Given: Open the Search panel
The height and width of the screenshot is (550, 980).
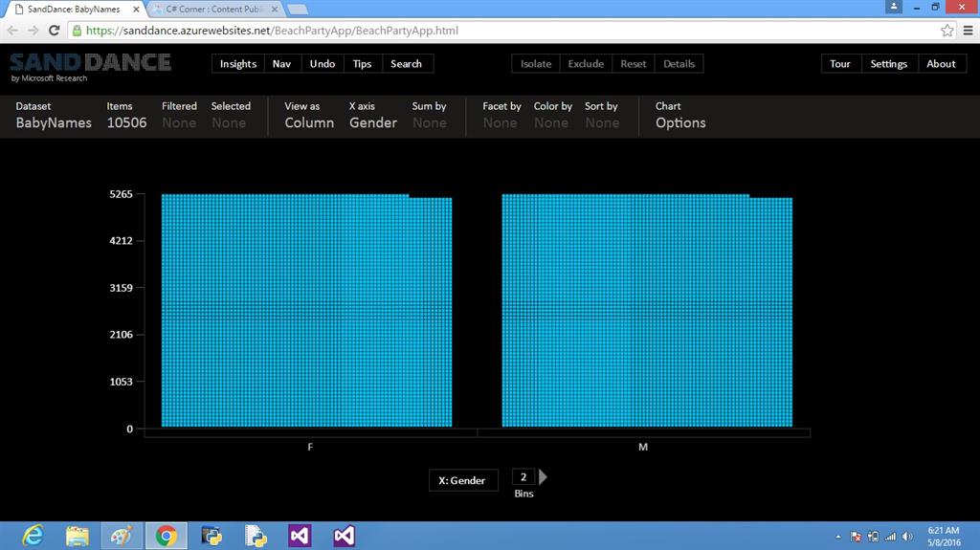Looking at the screenshot, I should 406,64.
